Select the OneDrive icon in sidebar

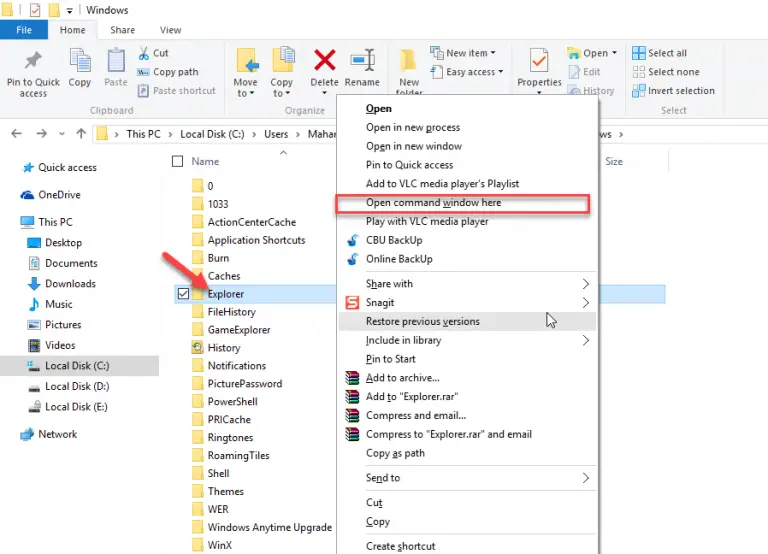[x=28, y=195]
